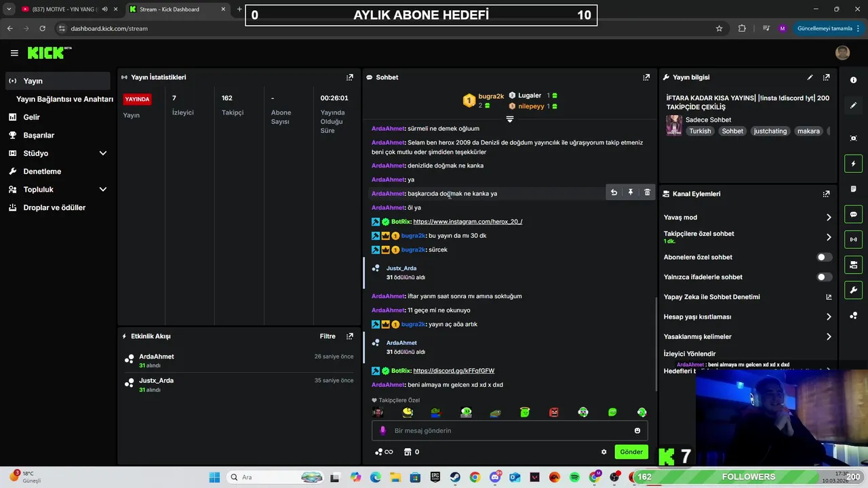Pop out the Kanal Eylemleri panel
The width and height of the screenshot is (868, 488).
point(826,194)
